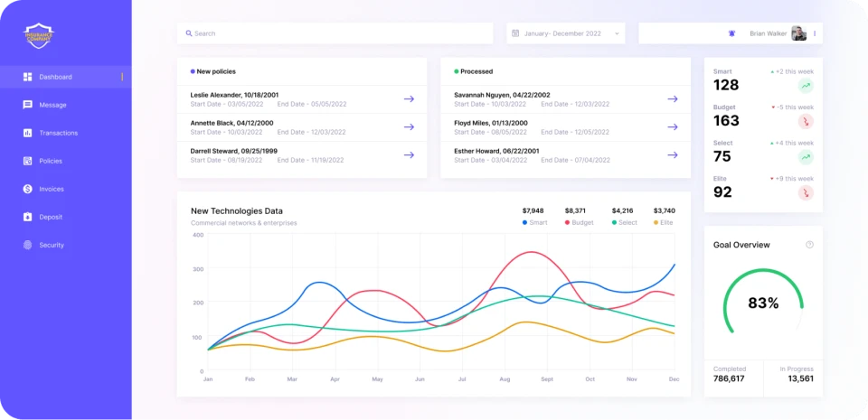Toggle Smart series in chart legend
This screenshot has height=420, width=868.
[534, 223]
